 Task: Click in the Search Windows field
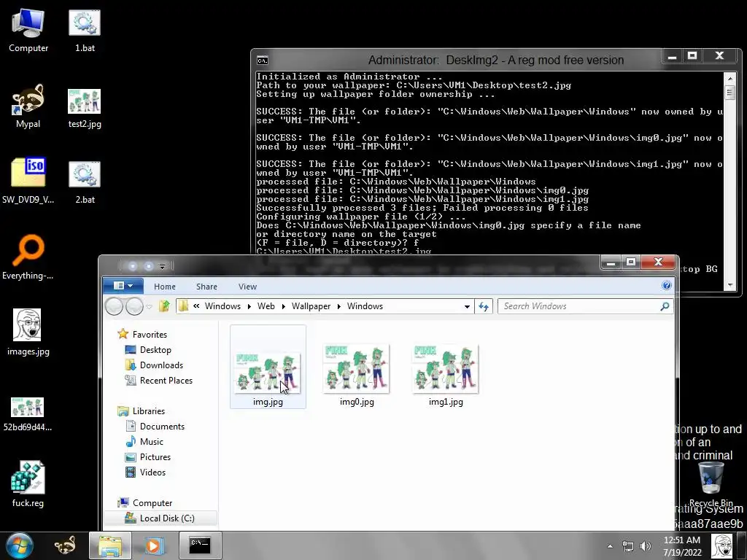(x=578, y=306)
